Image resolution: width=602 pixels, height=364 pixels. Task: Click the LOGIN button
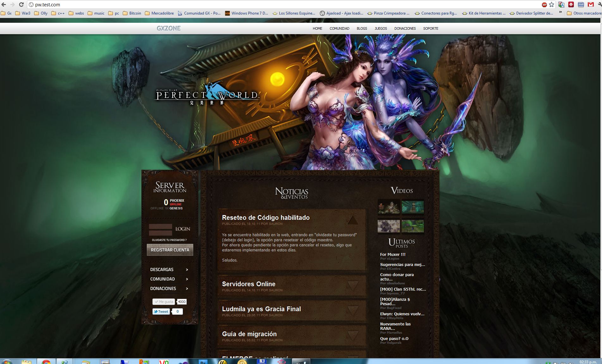tap(183, 229)
